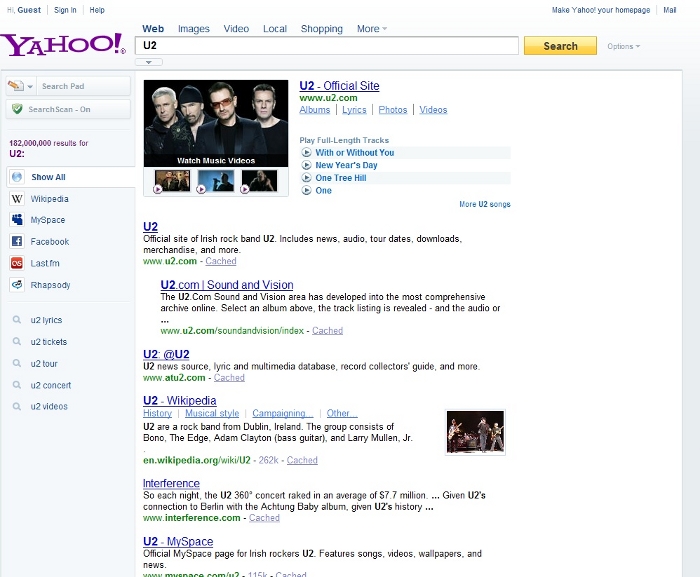Open Cached link for www.atu2.com

pos(229,377)
